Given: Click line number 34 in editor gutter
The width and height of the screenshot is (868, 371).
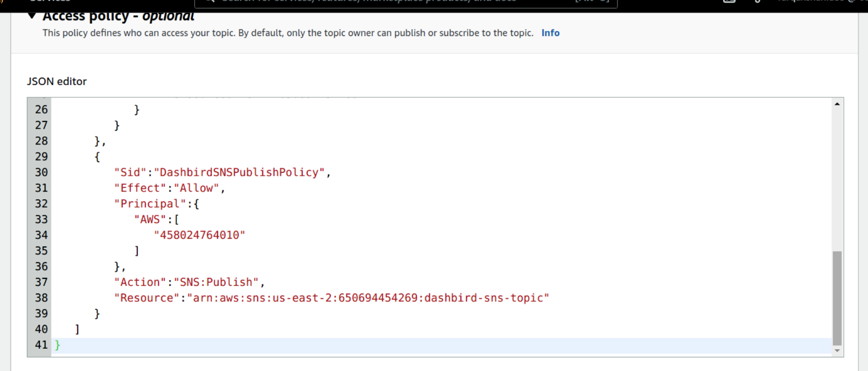Looking at the screenshot, I should pyautogui.click(x=41, y=235).
